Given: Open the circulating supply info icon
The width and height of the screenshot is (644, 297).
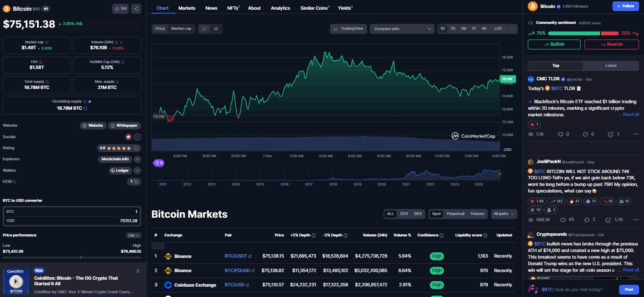Looking at the screenshot, I should [x=85, y=102].
